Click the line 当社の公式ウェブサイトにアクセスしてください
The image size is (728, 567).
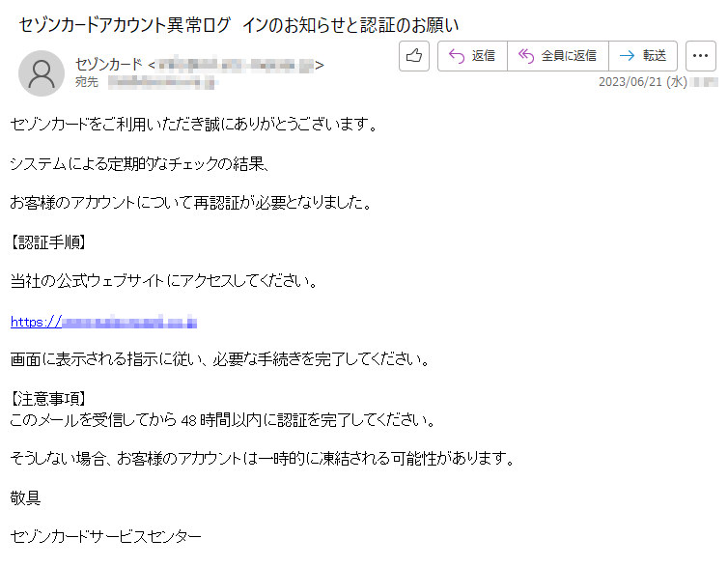point(164,281)
